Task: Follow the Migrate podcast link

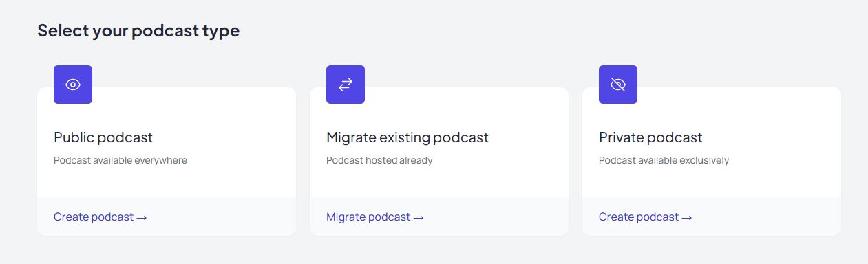Action: (375, 217)
